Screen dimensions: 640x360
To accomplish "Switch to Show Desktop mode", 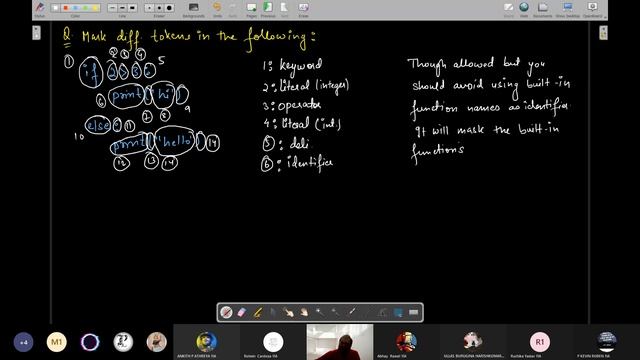I will coord(568,7).
